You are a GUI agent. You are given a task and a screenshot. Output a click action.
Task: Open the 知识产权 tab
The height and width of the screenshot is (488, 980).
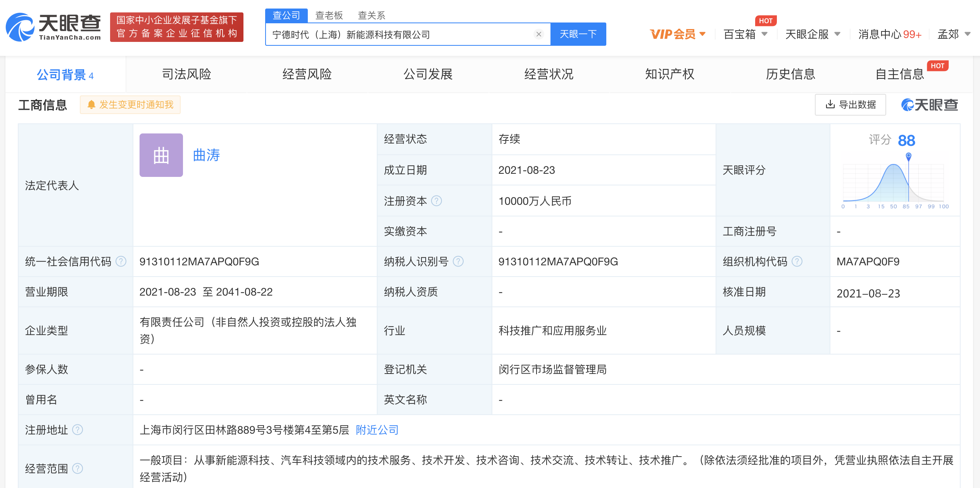pos(670,74)
